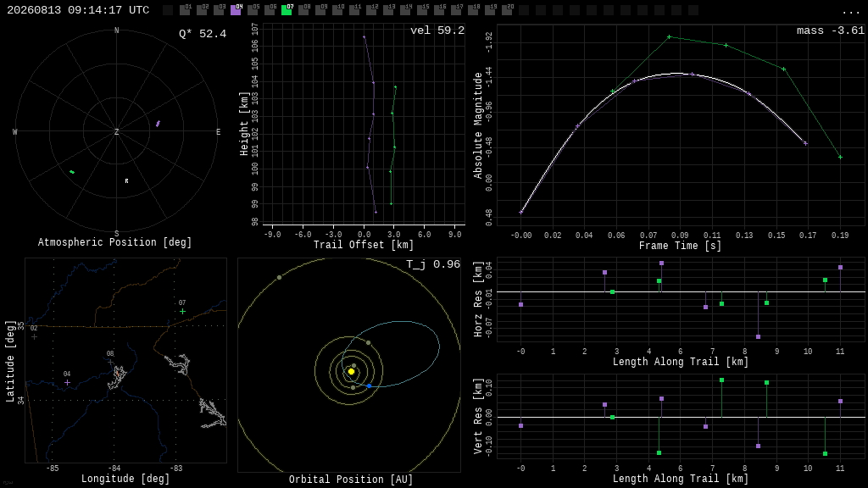Click the Latitude [deg] axis label
Image resolution: width=868 pixels, height=488 pixels.
point(10,361)
